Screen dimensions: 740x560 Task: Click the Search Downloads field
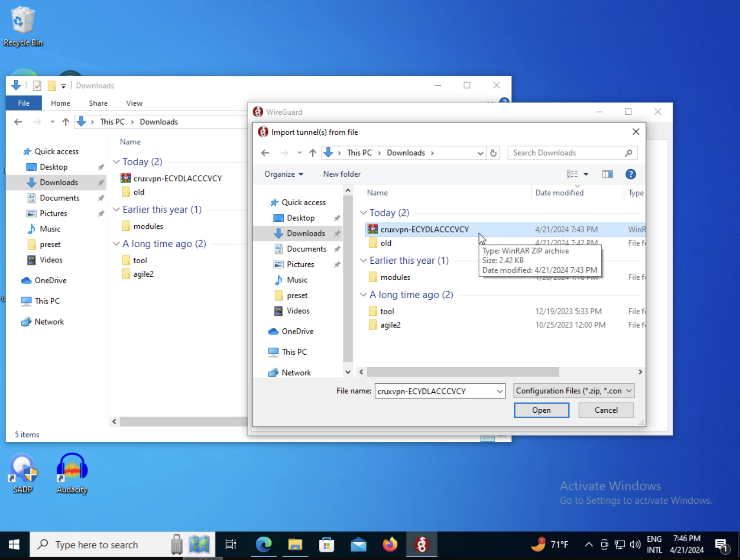coord(566,153)
